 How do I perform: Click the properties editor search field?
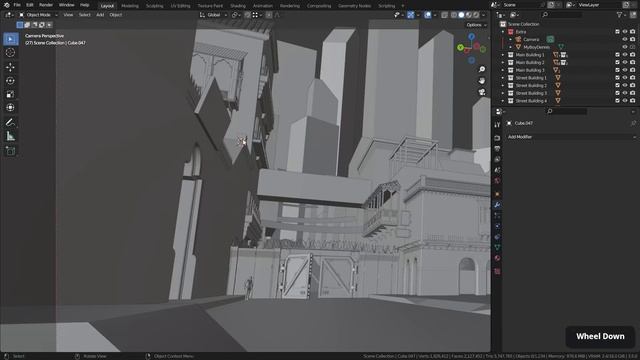567,111
